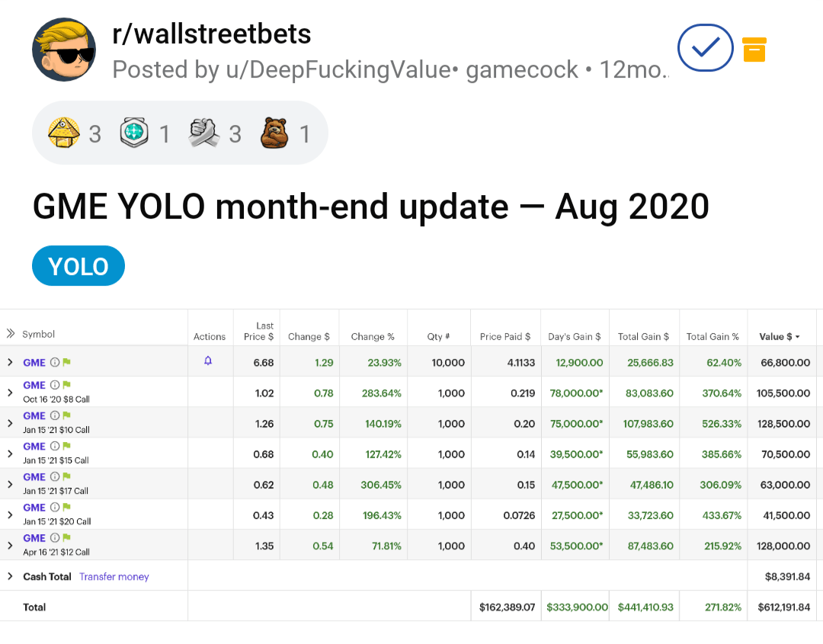
Task: Click the wallstreetbets subreddit avatar
Action: [x=63, y=50]
